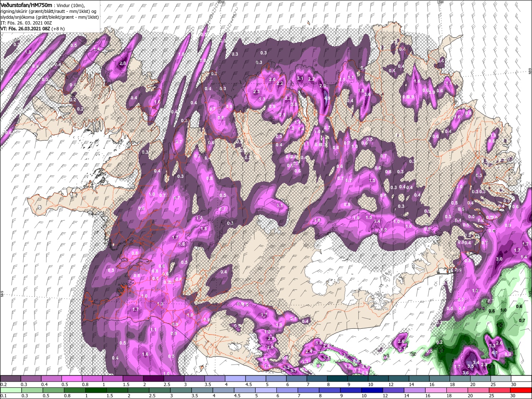The width and height of the screenshot is (532, 399).
Task: Click the '20W' longitude label
Action: (x=221, y=2)
